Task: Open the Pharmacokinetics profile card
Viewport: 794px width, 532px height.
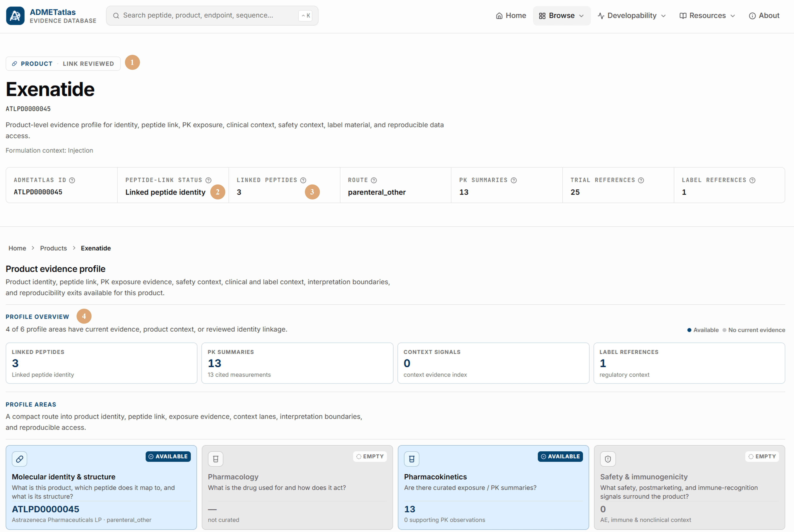Action: tap(493, 487)
